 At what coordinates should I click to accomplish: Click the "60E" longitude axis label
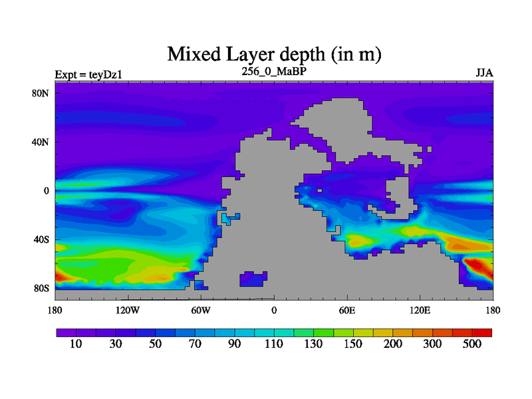pyautogui.click(x=346, y=310)
